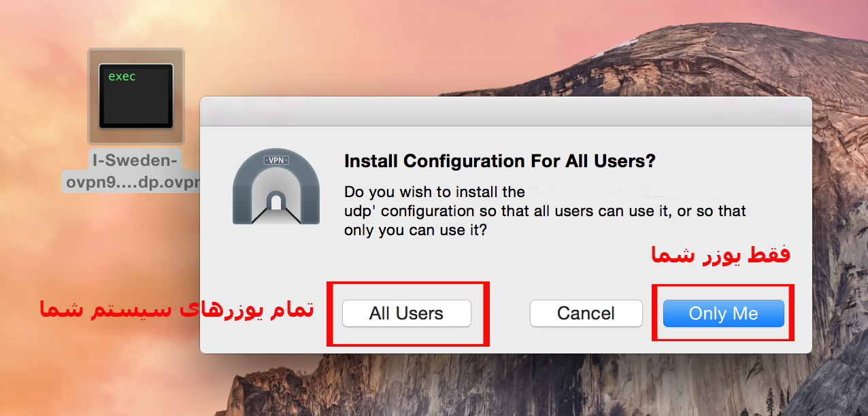Click the dialog's gray title bar
The width and height of the screenshot is (868, 416).
tap(505, 111)
